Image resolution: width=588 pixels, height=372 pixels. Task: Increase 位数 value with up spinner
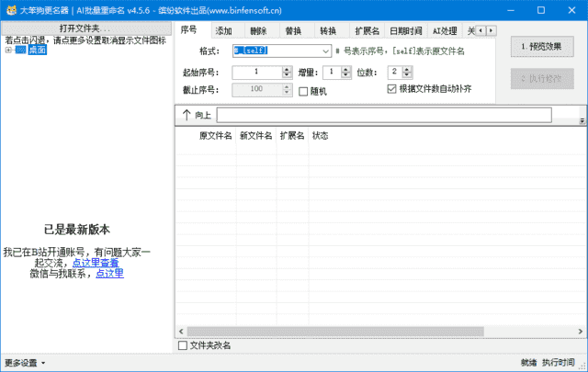coord(407,70)
